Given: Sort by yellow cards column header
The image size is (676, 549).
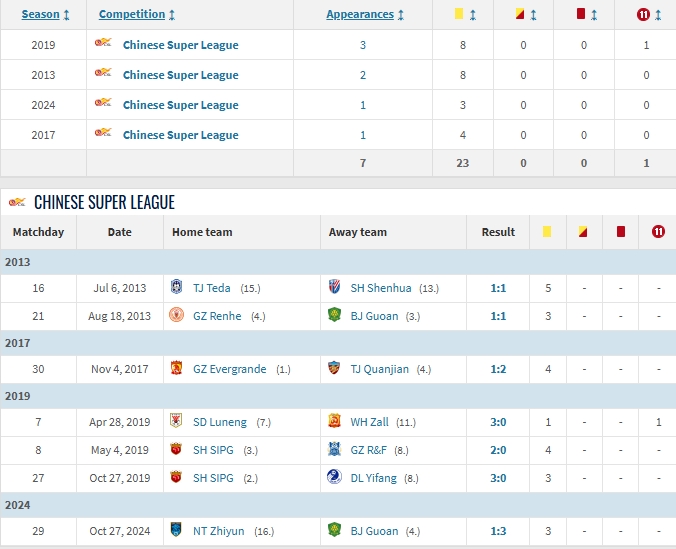Looking at the screenshot, I should [x=465, y=15].
